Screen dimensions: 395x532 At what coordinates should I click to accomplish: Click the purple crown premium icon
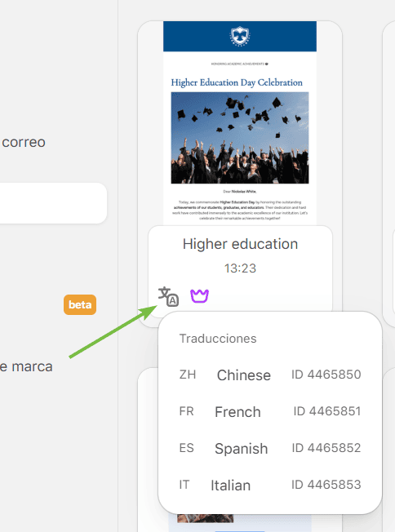point(199,296)
